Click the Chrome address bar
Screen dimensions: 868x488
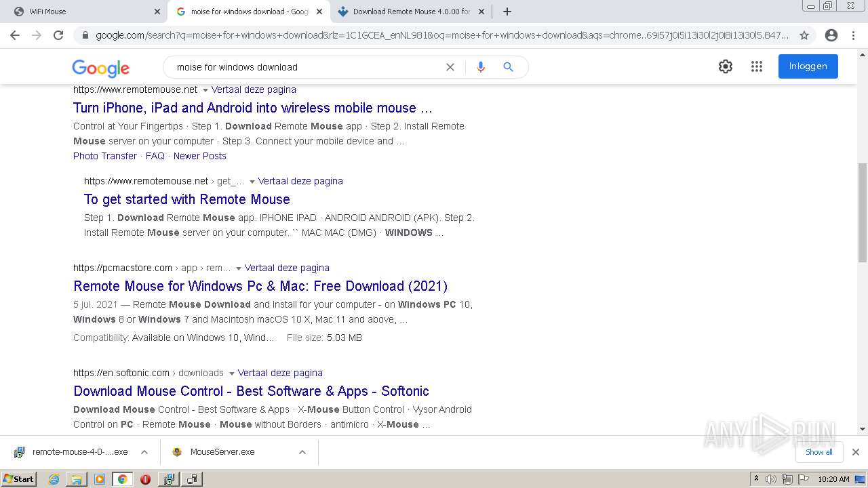click(441, 35)
